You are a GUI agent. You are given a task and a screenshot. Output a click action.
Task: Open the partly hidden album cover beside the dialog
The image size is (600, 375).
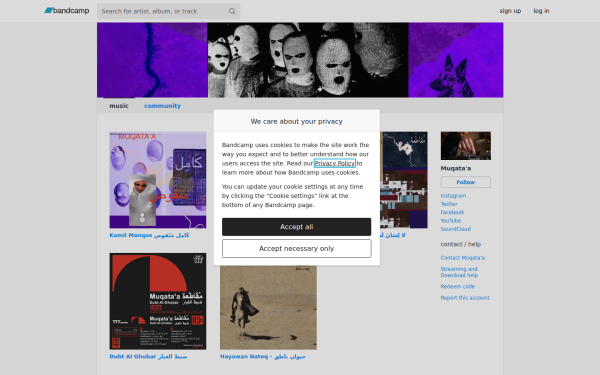[x=404, y=180]
